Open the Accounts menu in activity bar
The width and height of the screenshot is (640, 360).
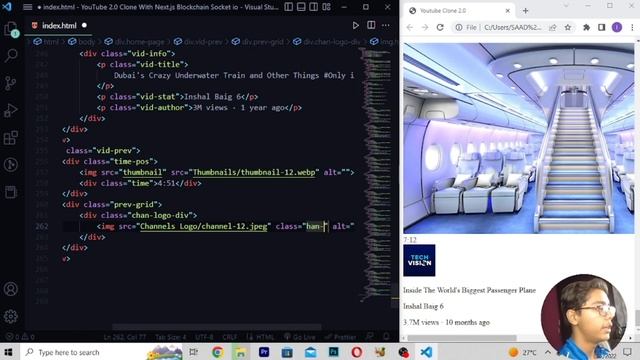(x=11, y=289)
